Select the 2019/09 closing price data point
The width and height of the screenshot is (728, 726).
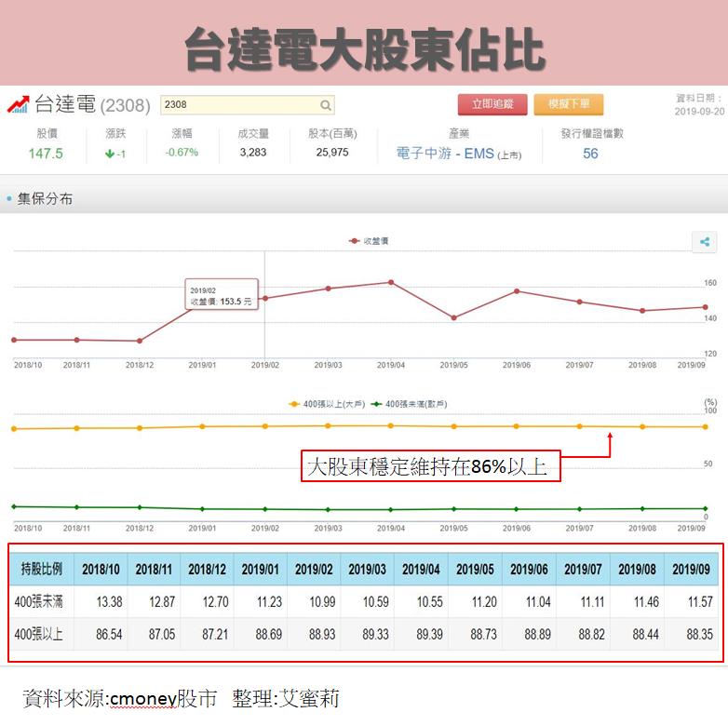(x=706, y=307)
